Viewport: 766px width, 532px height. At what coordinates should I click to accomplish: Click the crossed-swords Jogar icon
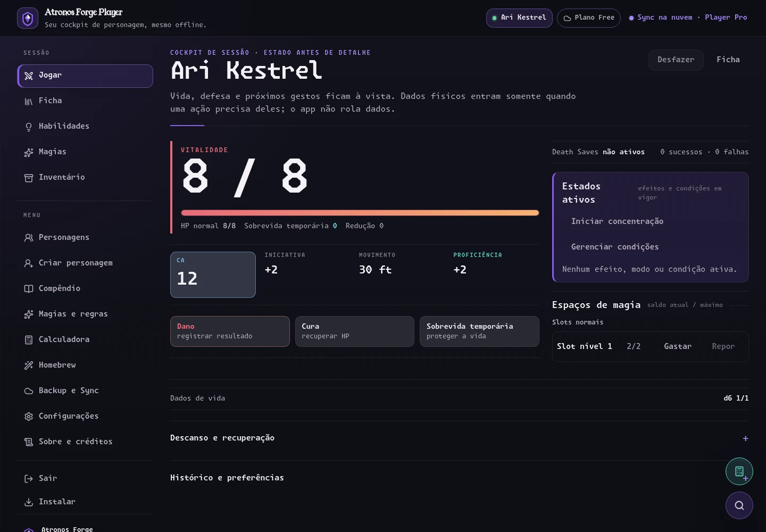(29, 76)
